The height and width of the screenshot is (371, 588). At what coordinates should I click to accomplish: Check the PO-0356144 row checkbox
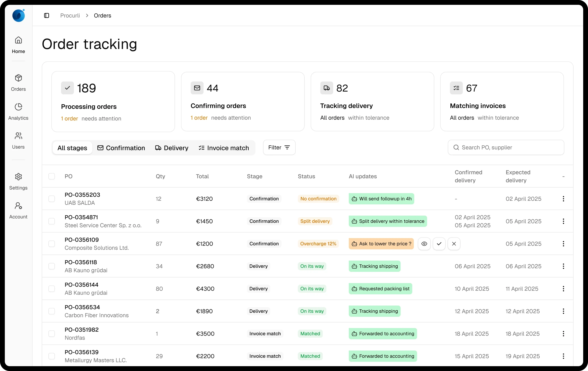click(52, 288)
